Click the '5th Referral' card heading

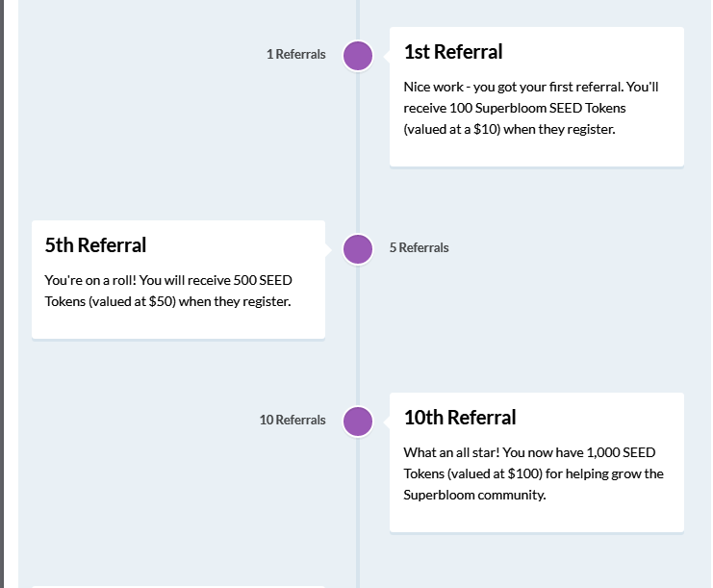click(x=95, y=245)
